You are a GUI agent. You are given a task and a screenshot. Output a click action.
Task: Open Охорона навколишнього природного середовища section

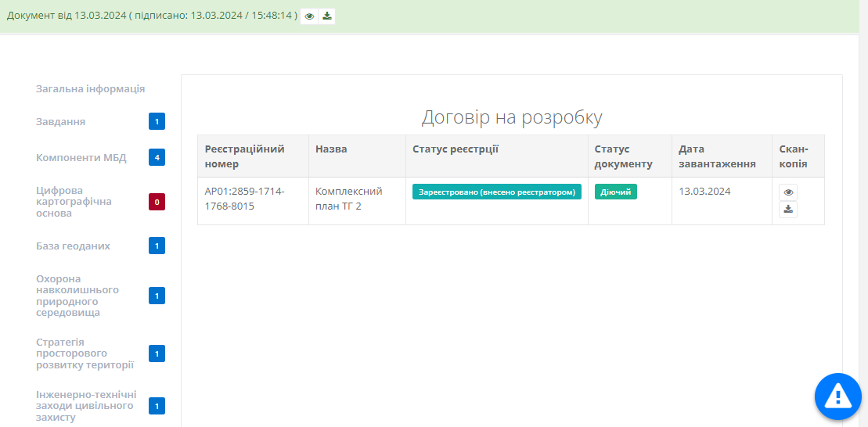pyautogui.click(x=77, y=296)
